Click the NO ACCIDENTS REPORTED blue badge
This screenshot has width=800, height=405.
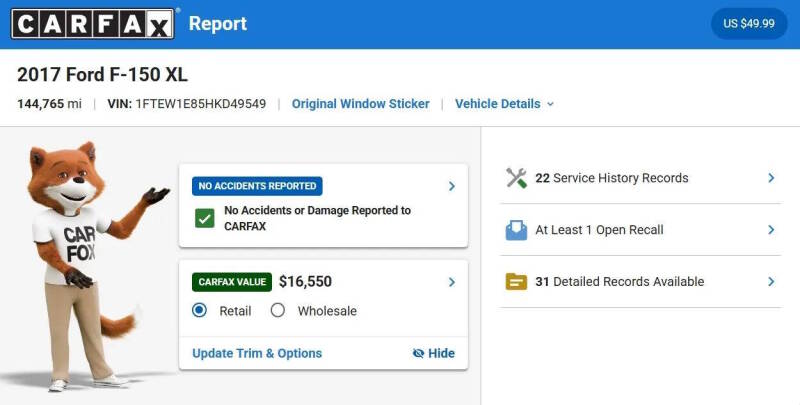[257, 186]
